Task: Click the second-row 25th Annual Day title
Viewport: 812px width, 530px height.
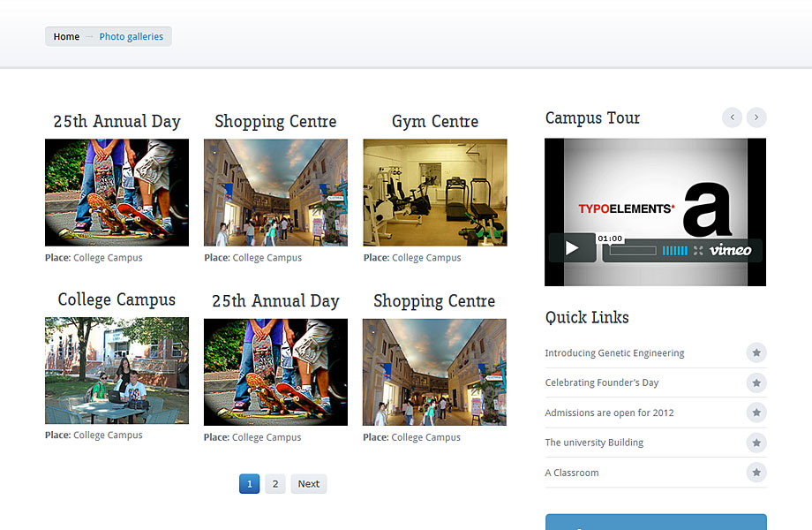Action: pyautogui.click(x=275, y=301)
